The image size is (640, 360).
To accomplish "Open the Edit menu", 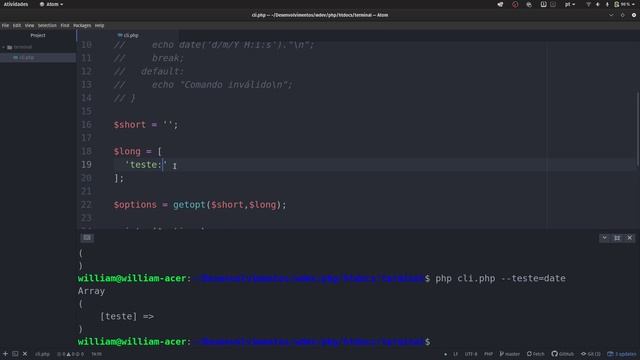I will 17,25.
